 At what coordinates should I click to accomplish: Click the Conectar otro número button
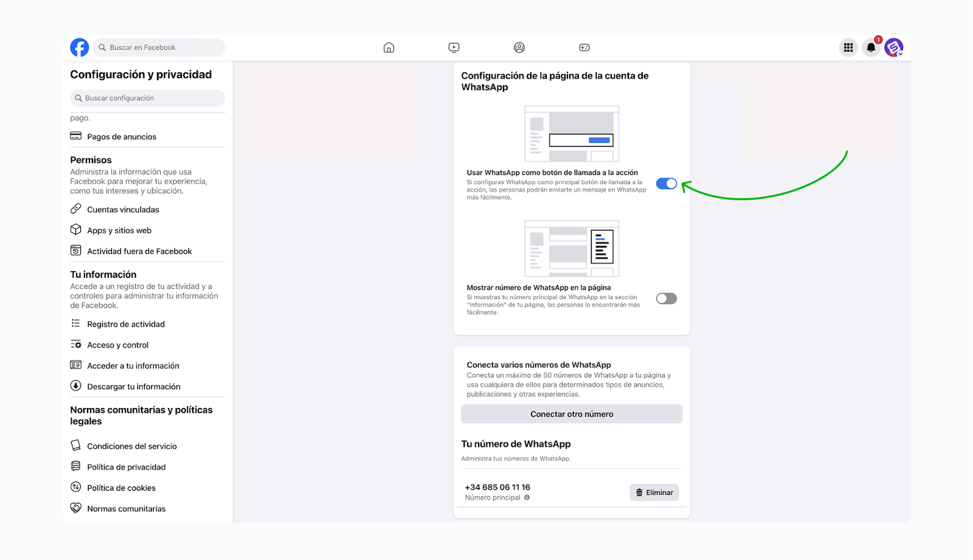[x=572, y=414]
